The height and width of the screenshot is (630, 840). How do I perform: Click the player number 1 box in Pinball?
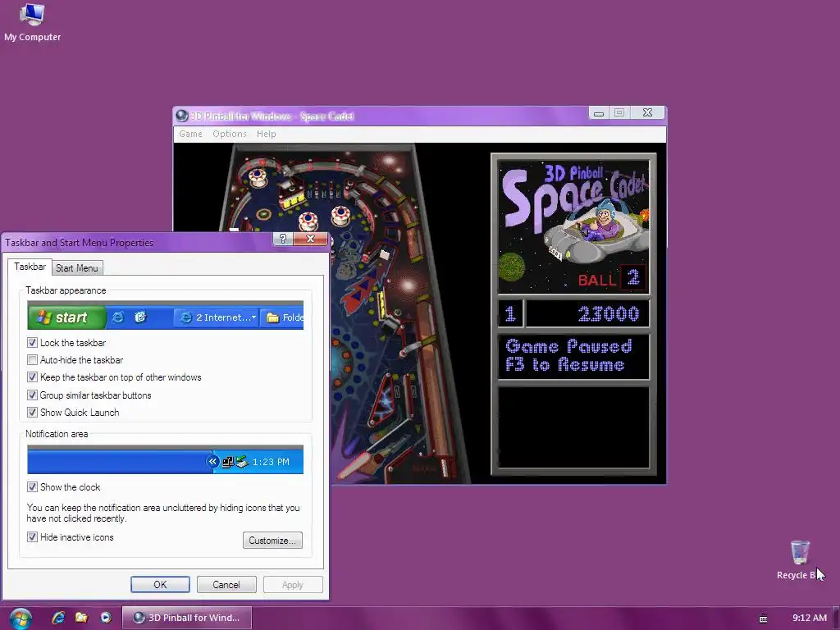[510, 314]
